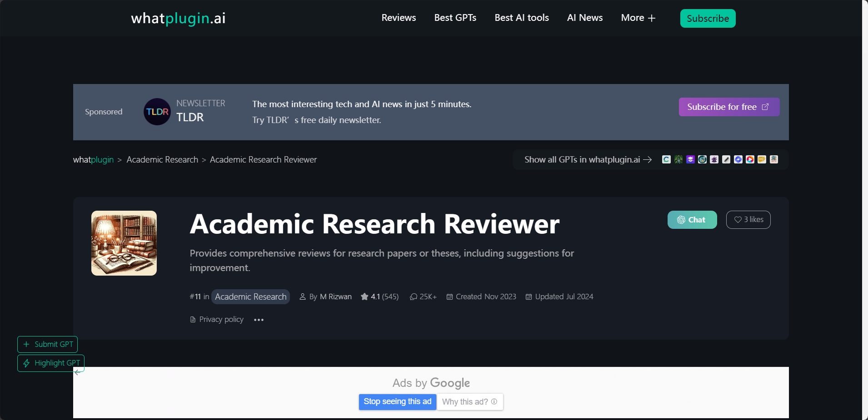Click the 25K+ conversations count

point(423,296)
